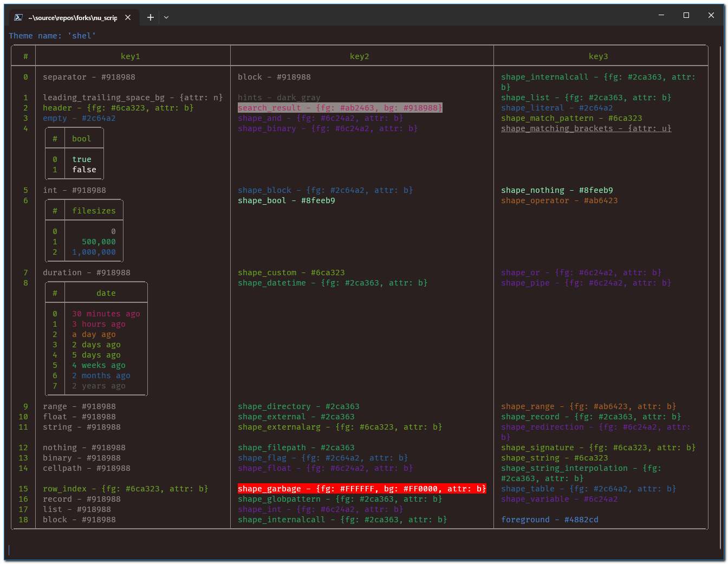Click the "shape_nothing - #8feeb9" entry
The height and width of the screenshot is (564, 728).
coord(557,190)
